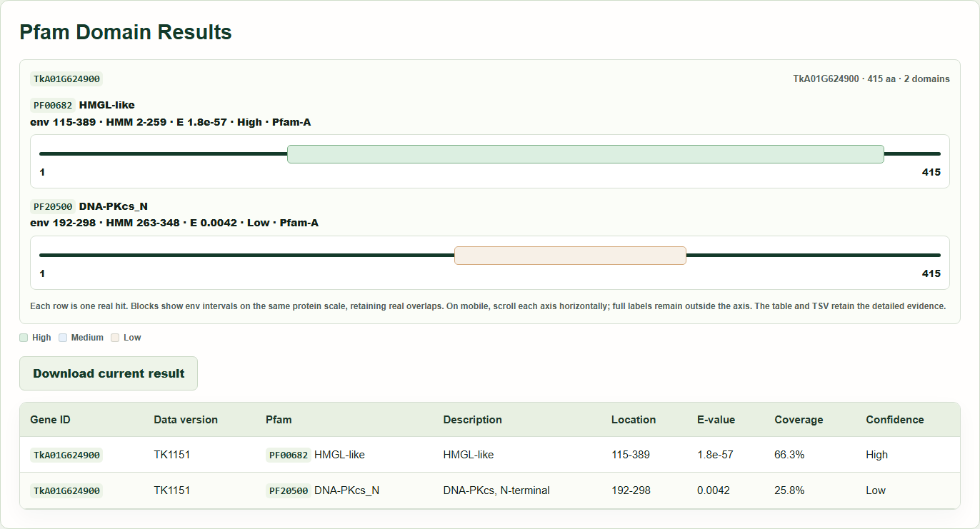Click the Pfam Domain Results heading
Screen dimensions: 980x529
pos(126,32)
